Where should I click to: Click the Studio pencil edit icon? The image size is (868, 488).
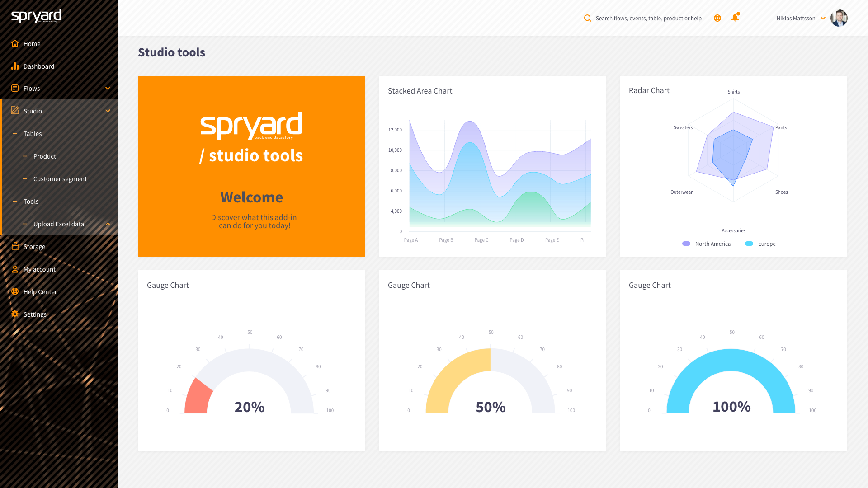[15, 111]
